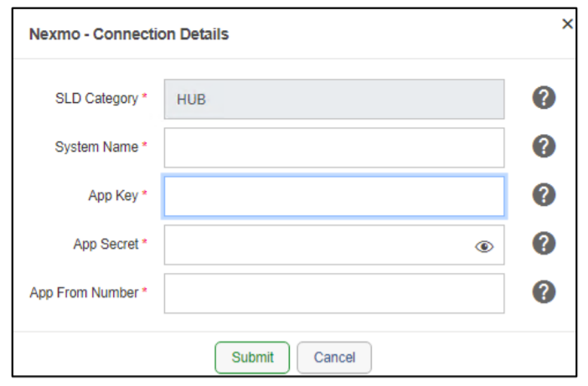Select the App Secret password field
588x386 pixels.
click(318, 244)
